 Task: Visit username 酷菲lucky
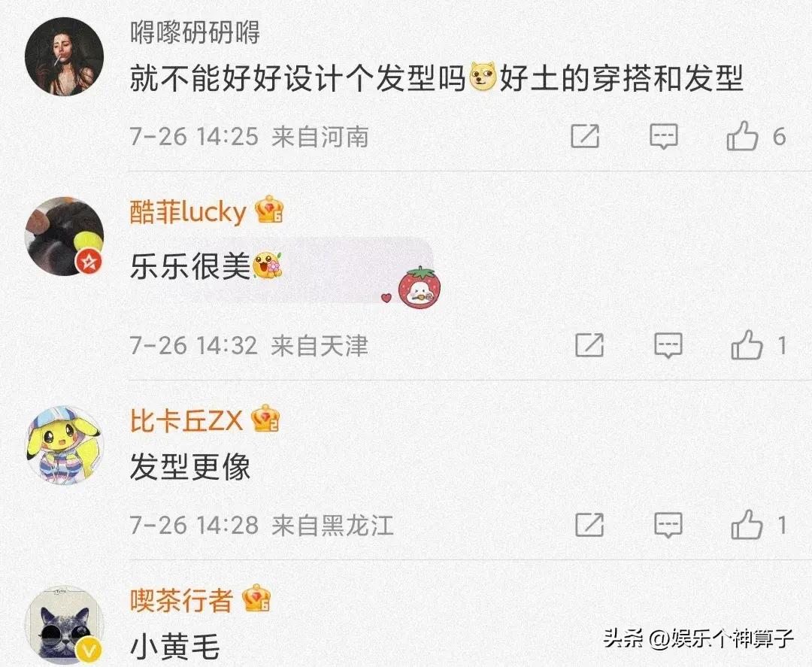coord(188,212)
